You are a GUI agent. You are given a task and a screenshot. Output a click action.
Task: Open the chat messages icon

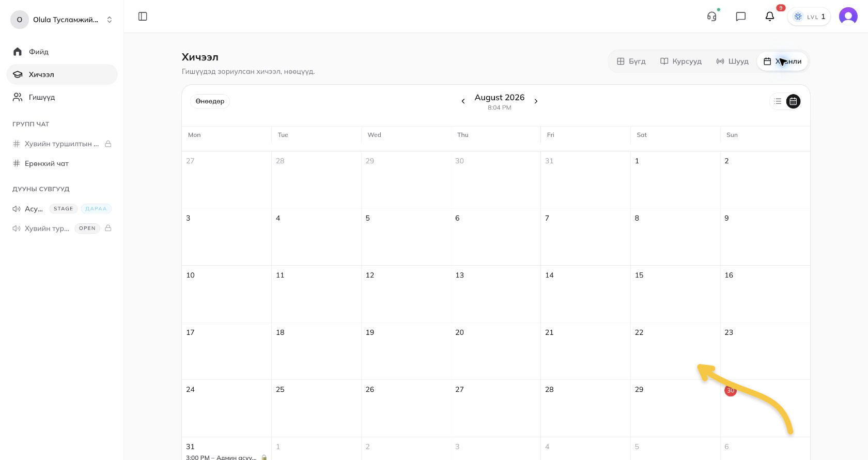pyautogui.click(x=741, y=17)
